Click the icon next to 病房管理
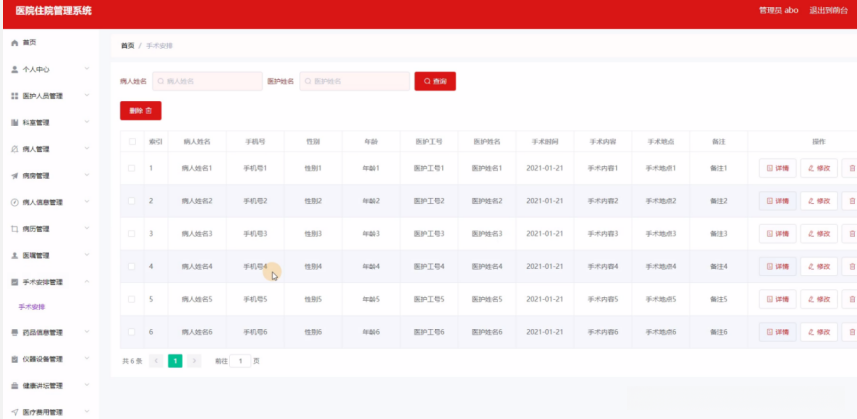Image resolution: width=857 pixels, height=419 pixels. [15, 176]
